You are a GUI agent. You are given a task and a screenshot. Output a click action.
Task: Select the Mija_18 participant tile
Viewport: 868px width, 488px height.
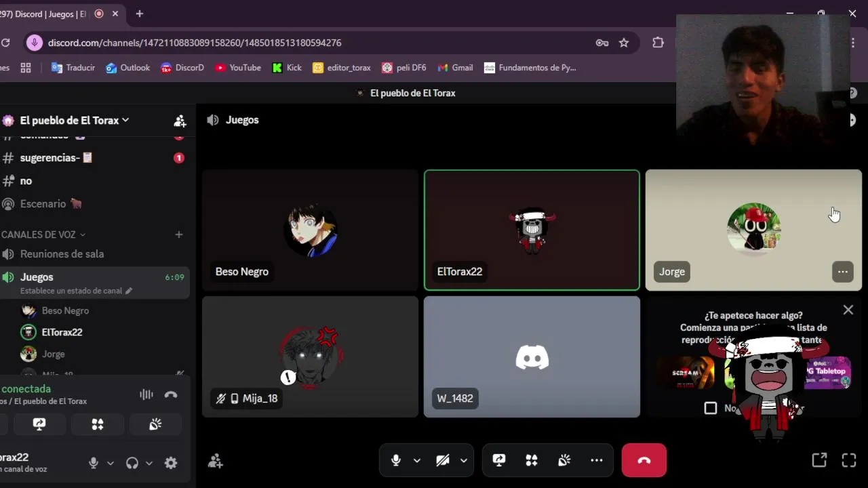(x=310, y=357)
